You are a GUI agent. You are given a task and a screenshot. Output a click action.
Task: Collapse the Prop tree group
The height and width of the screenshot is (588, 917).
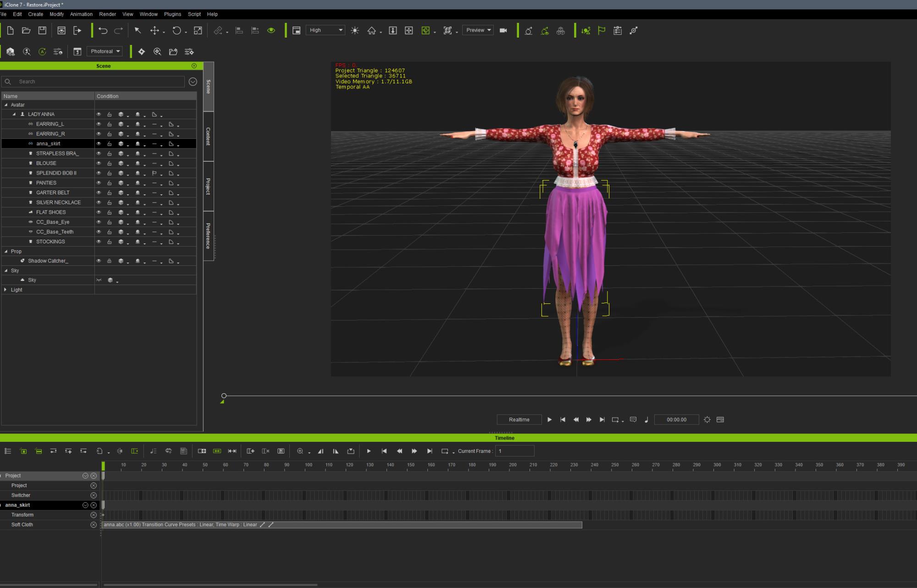(x=6, y=251)
